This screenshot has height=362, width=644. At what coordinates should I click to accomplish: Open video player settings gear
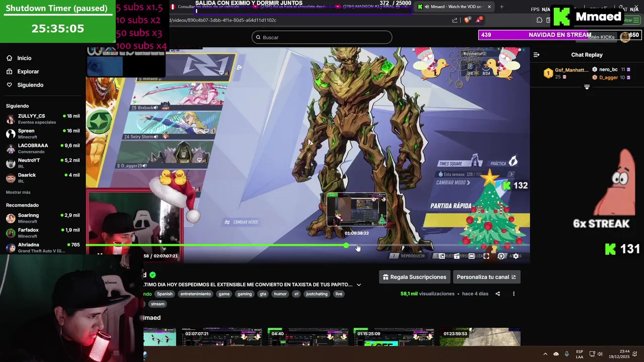pos(515,256)
